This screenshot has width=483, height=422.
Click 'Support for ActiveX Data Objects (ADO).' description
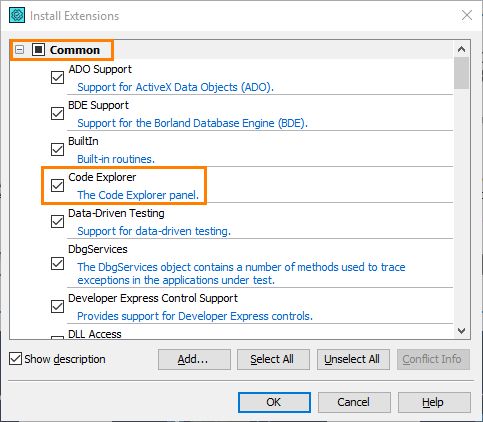click(175, 87)
